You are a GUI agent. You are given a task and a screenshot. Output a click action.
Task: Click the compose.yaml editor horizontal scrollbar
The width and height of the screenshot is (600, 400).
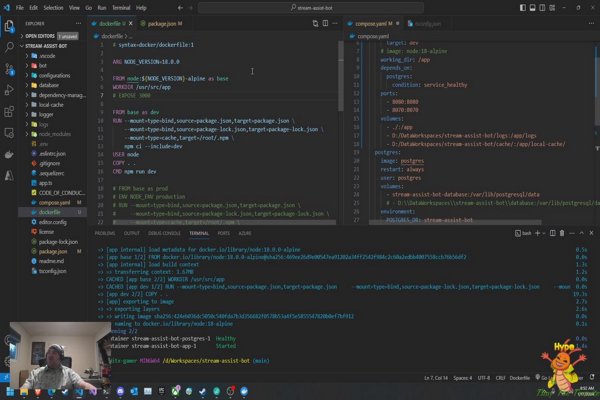(x=455, y=222)
